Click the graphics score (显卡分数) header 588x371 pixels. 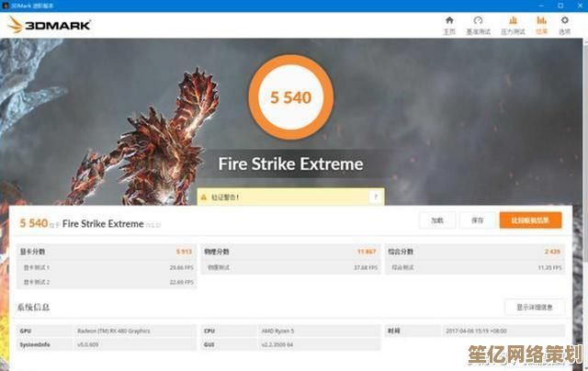[33, 252]
